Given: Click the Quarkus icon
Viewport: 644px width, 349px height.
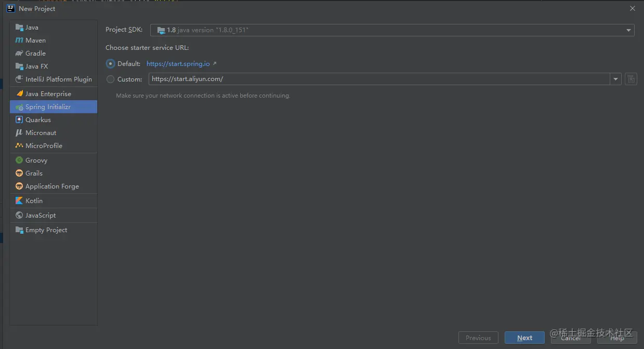Looking at the screenshot, I should (x=19, y=120).
